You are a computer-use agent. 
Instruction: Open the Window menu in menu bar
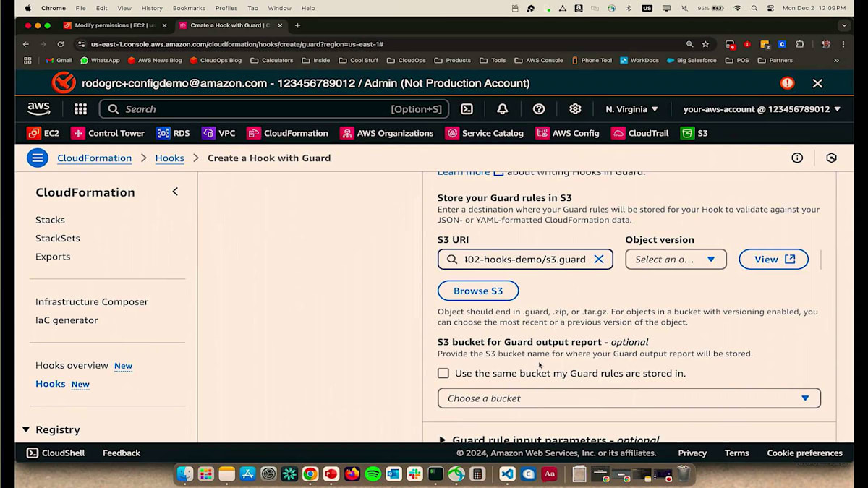pyautogui.click(x=279, y=8)
